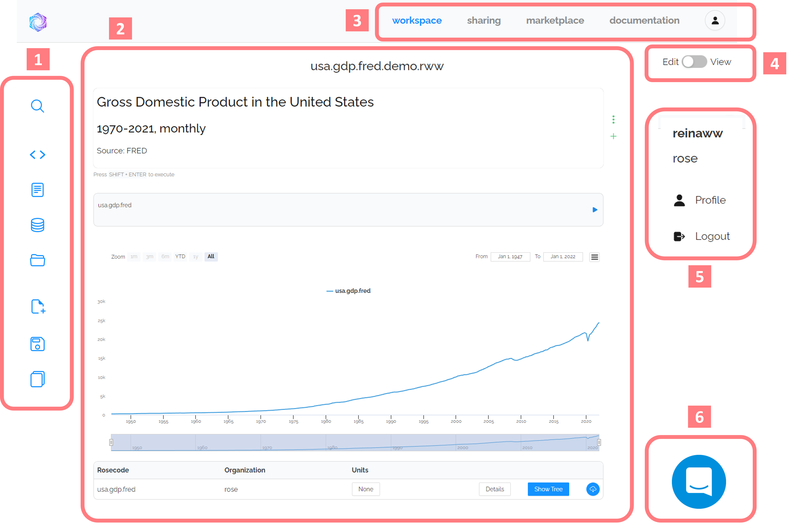The width and height of the screenshot is (791, 532).
Task: Toggle Edit to View mode switch
Action: (694, 62)
